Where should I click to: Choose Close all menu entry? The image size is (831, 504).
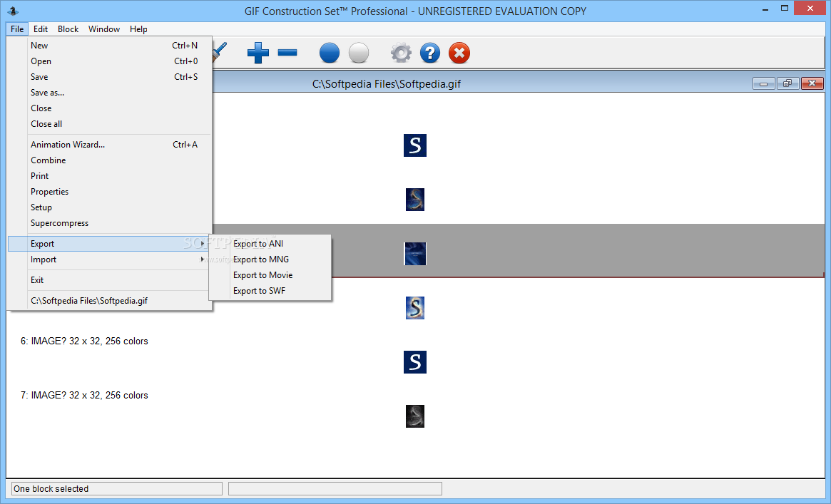[110, 124]
